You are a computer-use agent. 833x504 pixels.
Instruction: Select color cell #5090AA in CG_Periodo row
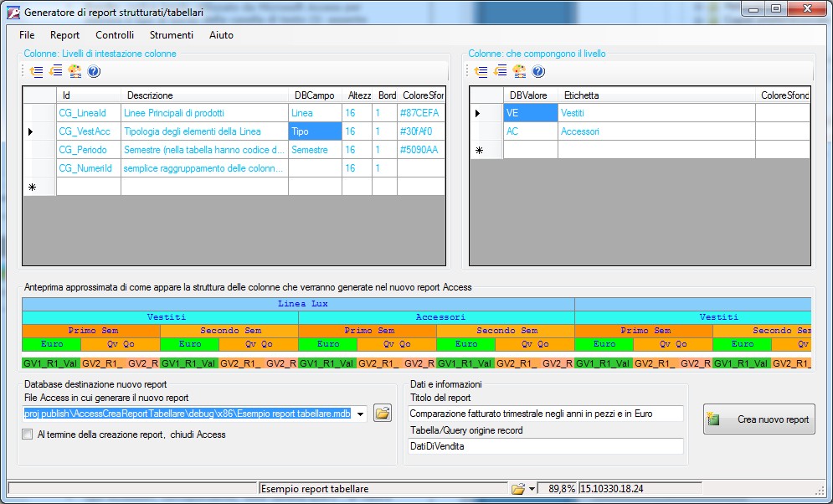click(421, 150)
